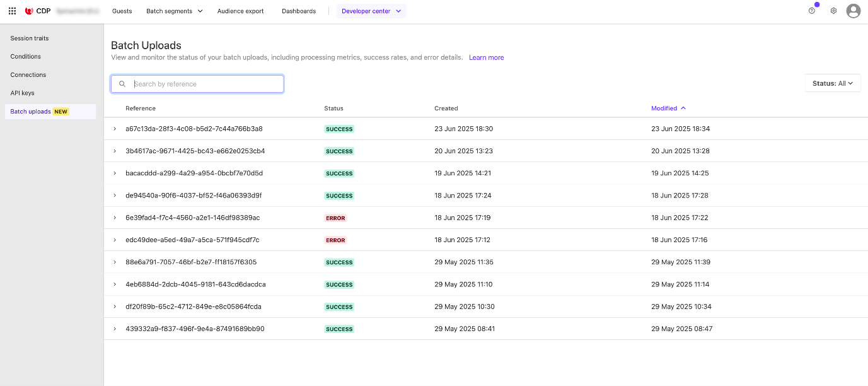The image size is (868, 386).
Task: Open the Developer center dropdown
Action: click(x=371, y=11)
